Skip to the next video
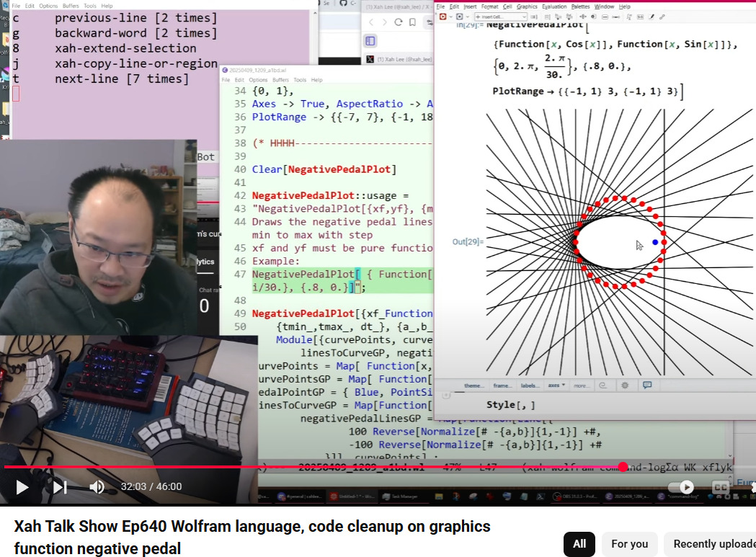Screen dimensions: 756x557 [x=60, y=487]
